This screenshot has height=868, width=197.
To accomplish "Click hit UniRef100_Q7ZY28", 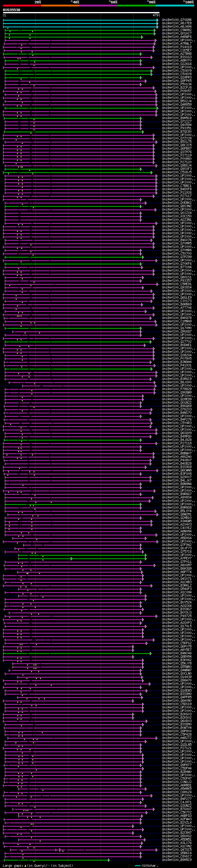I will coord(177,139).
